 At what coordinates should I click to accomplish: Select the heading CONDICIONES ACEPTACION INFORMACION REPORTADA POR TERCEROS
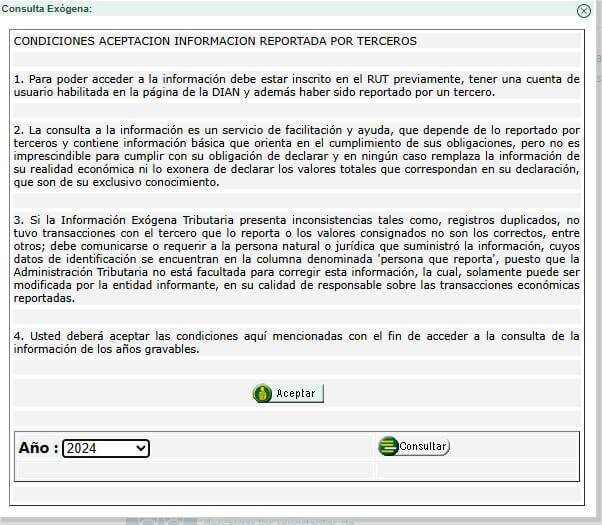215,41
